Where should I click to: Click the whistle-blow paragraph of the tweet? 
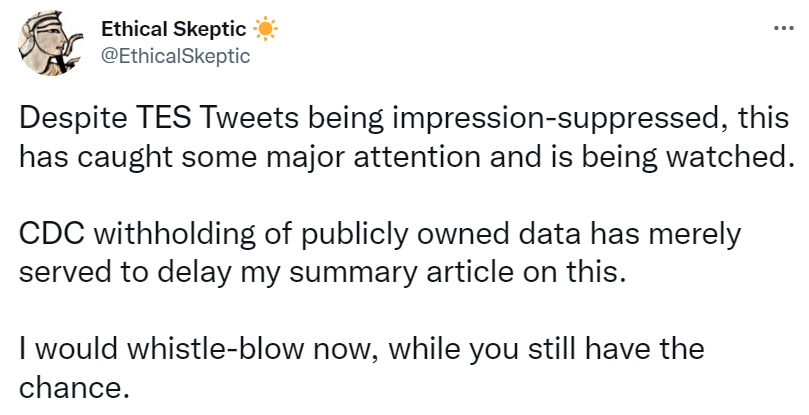click(360, 368)
